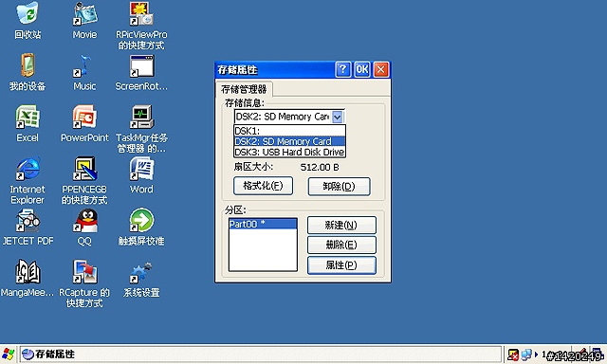Launch the PPENCEGB shortcut icon

(84, 180)
